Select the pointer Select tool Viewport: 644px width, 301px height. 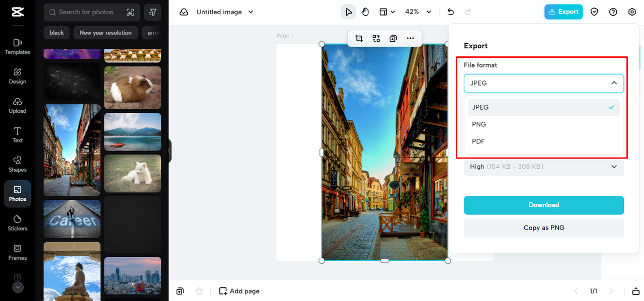pos(348,12)
